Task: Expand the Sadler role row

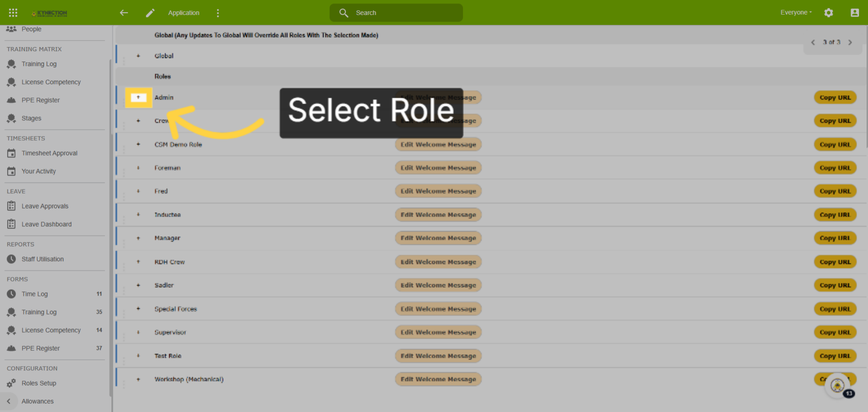Action: click(138, 285)
